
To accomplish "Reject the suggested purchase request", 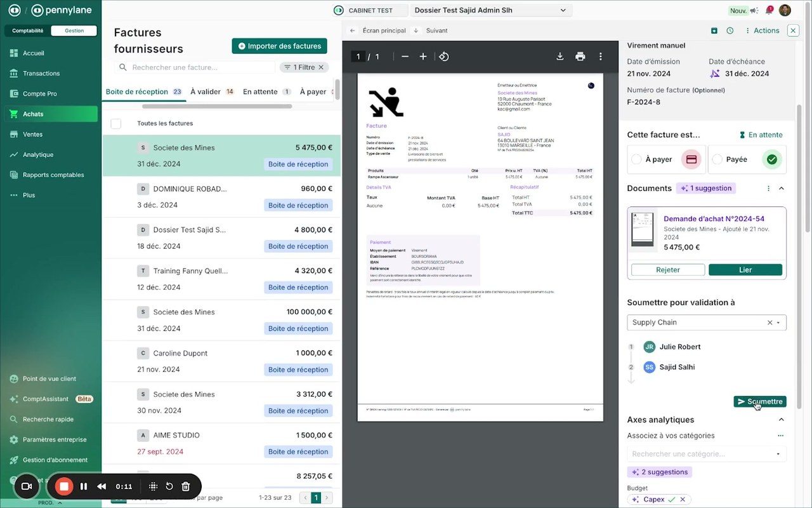I will [668, 270].
